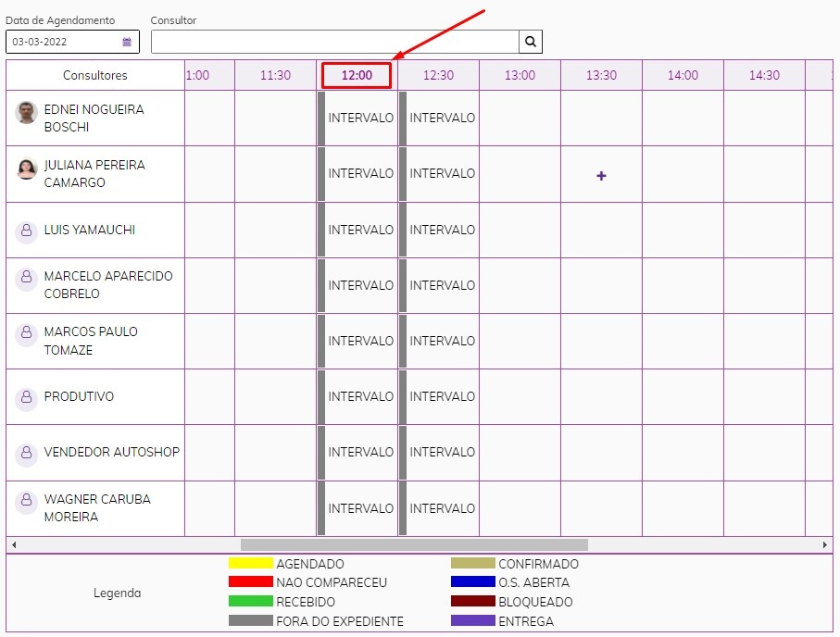This screenshot has width=840, height=637.
Task: Click the left arrow of the horizontal scrollbar
Action: point(14,544)
